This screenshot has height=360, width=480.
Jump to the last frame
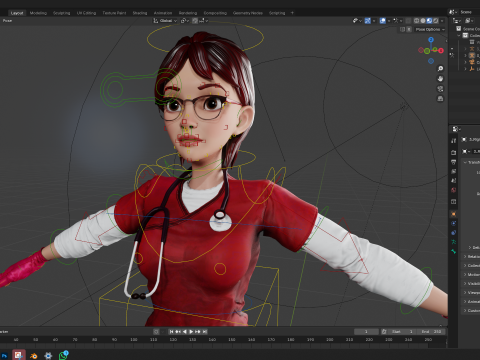click(205, 332)
